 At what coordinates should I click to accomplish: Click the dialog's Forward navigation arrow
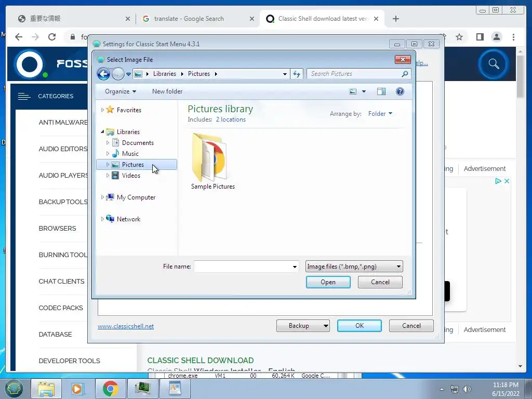click(118, 74)
